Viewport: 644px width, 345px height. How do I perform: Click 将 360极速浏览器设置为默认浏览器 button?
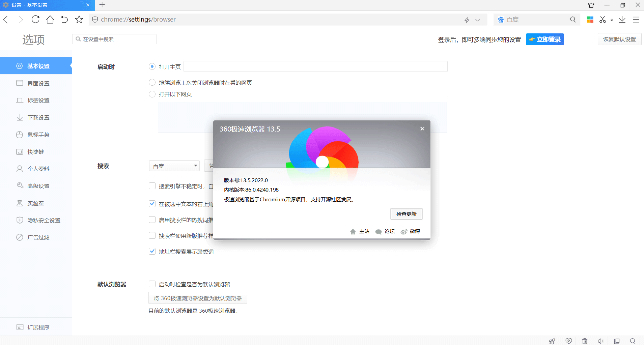198,298
